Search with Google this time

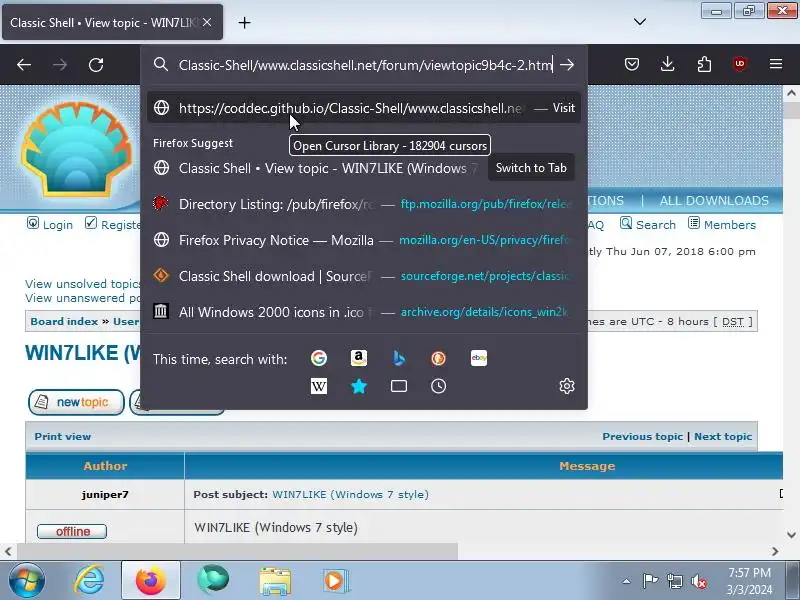pyautogui.click(x=319, y=358)
